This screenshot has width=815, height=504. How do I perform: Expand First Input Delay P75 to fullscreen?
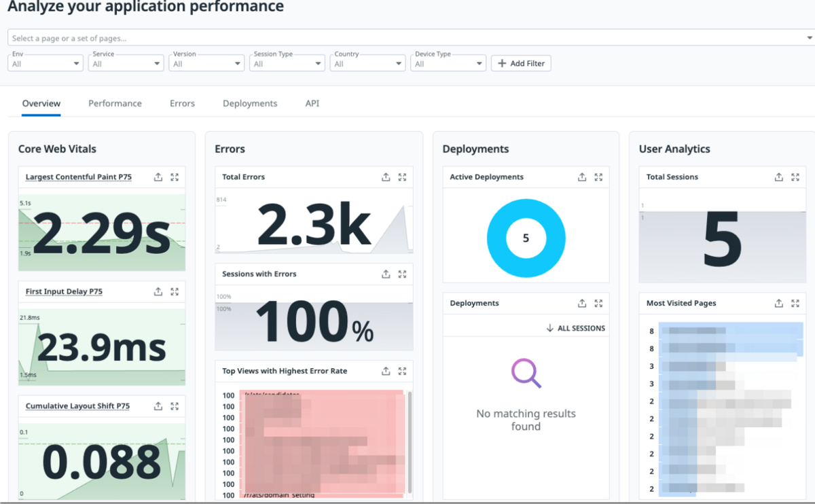(x=175, y=291)
